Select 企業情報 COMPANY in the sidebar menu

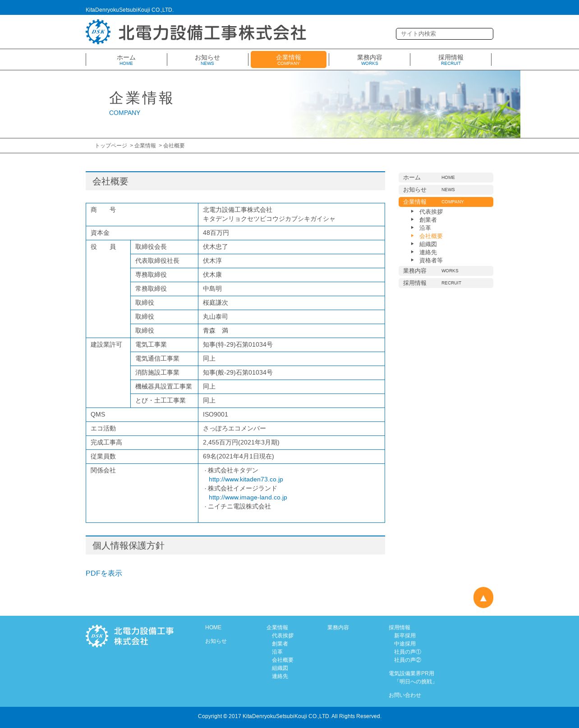pos(446,202)
